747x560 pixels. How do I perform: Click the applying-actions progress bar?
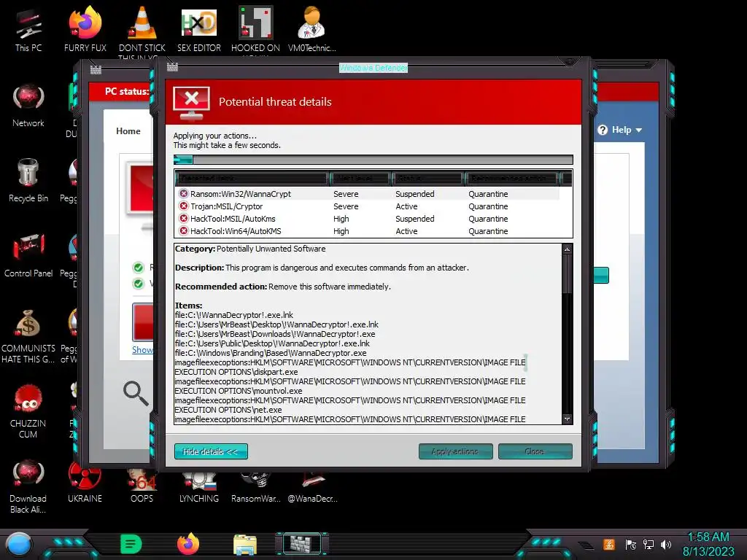tap(373, 160)
